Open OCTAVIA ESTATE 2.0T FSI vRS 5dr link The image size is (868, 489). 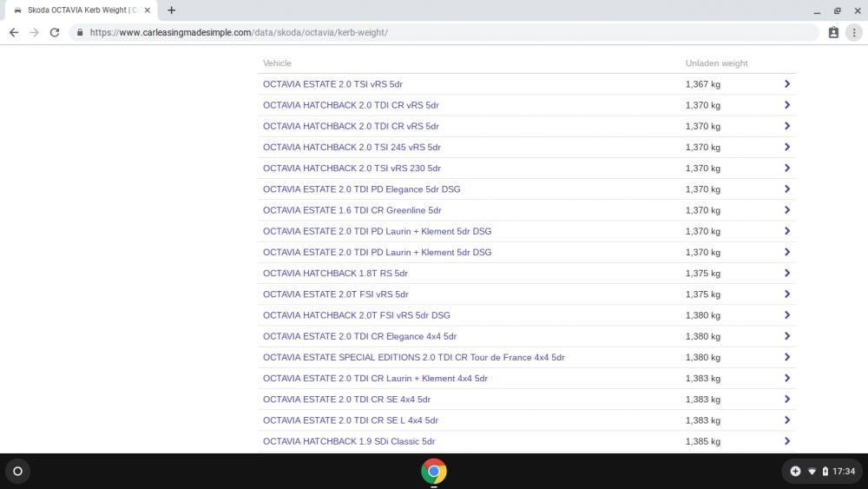[x=335, y=294]
